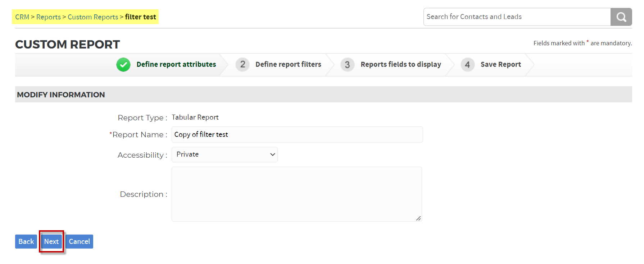The width and height of the screenshot is (644, 264).
Task: Click the Next button
Action: [x=51, y=241]
